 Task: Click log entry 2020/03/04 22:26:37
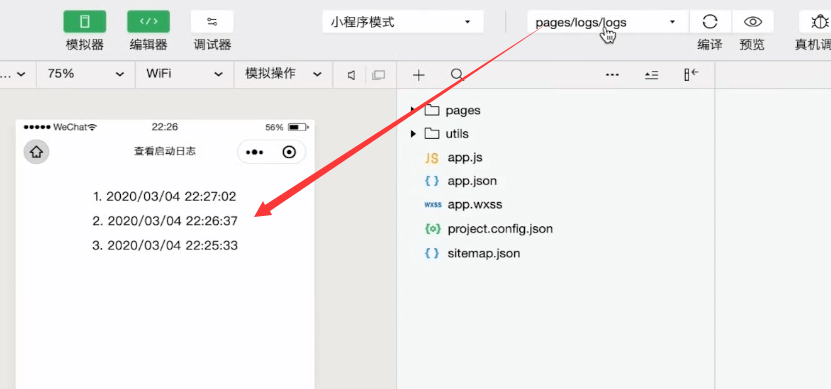(165, 221)
